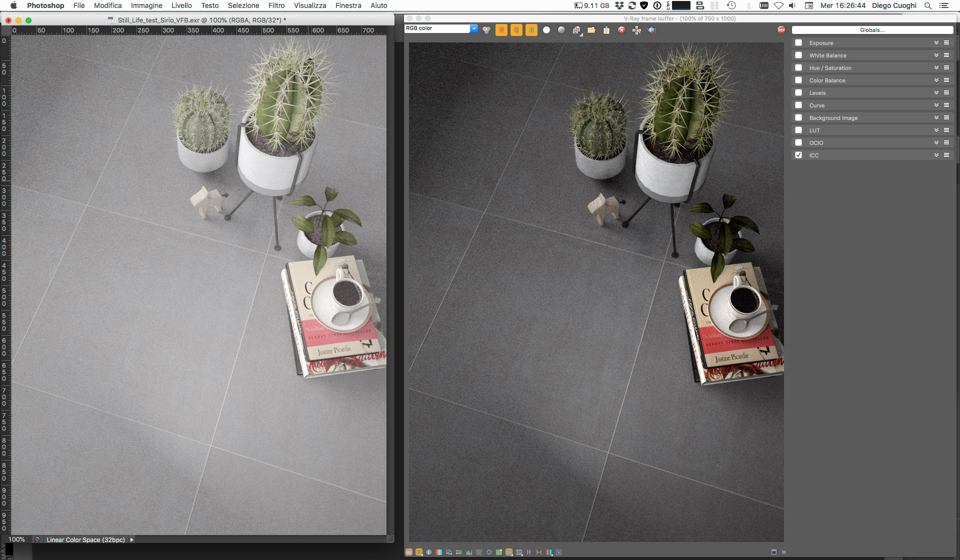The height and width of the screenshot is (560, 960).
Task: Click the Globals button in color corrections panel
Action: coord(872,30)
